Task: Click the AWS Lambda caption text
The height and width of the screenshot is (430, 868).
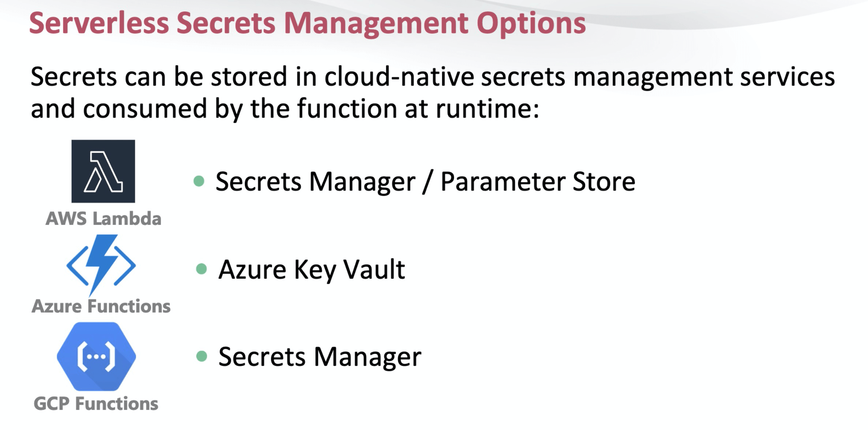Action: (x=103, y=219)
